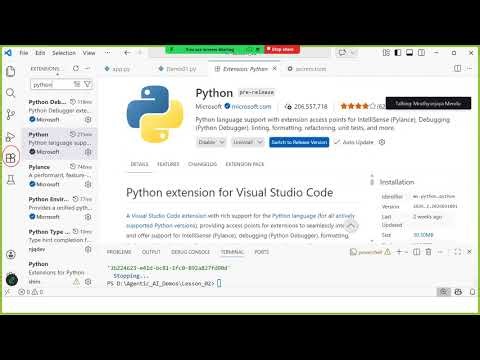Go back with the navigation arrow
Image resolution: width=480 pixels, height=360 pixels.
tap(127, 53)
